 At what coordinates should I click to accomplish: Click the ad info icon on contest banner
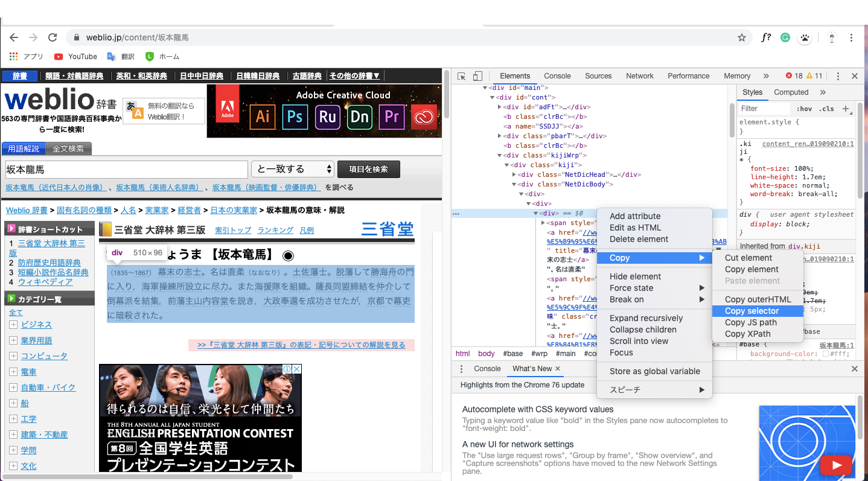click(x=288, y=369)
